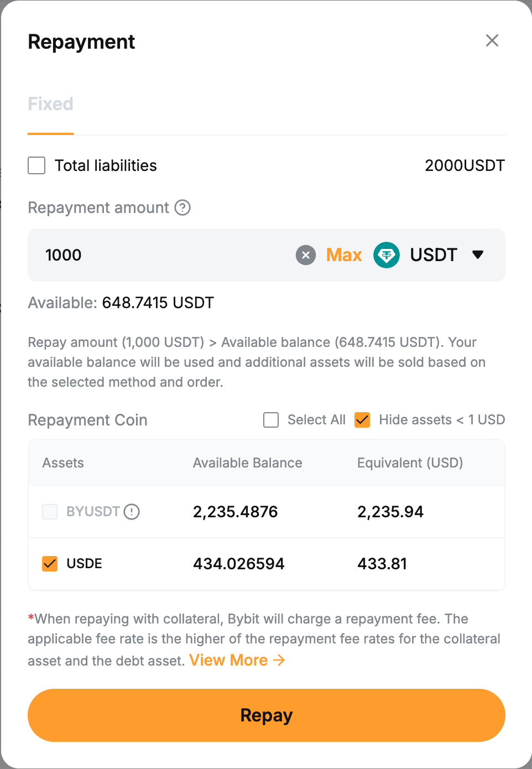Uncheck Hide assets < 1 USD
532x769 pixels.
pos(362,420)
